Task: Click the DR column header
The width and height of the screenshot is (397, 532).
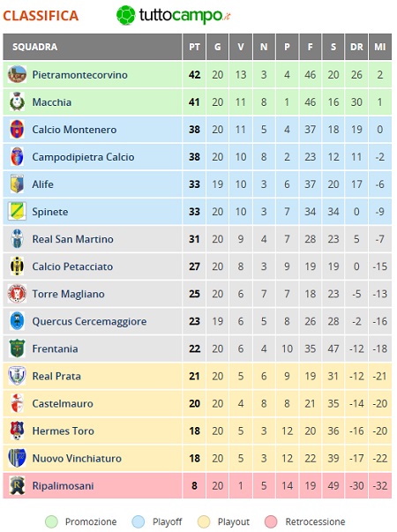Action: [x=356, y=47]
